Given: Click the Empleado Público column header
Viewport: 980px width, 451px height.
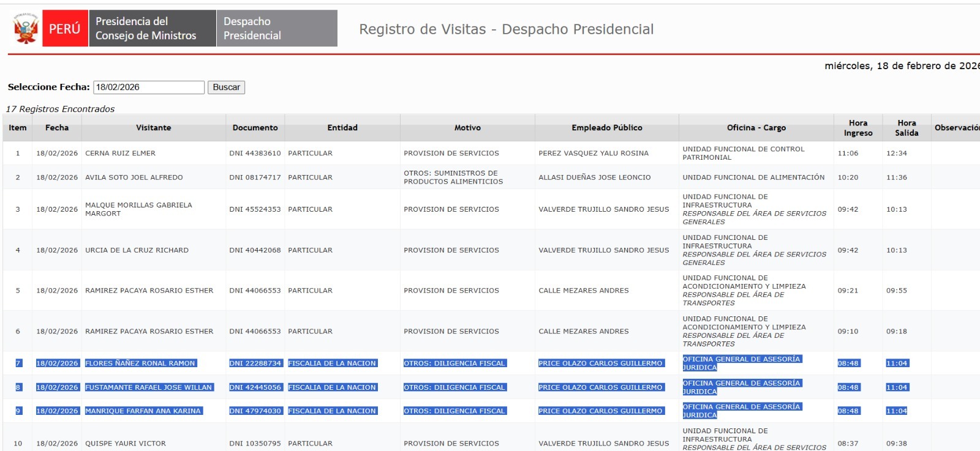Looking at the screenshot, I should [x=607, y=128].
